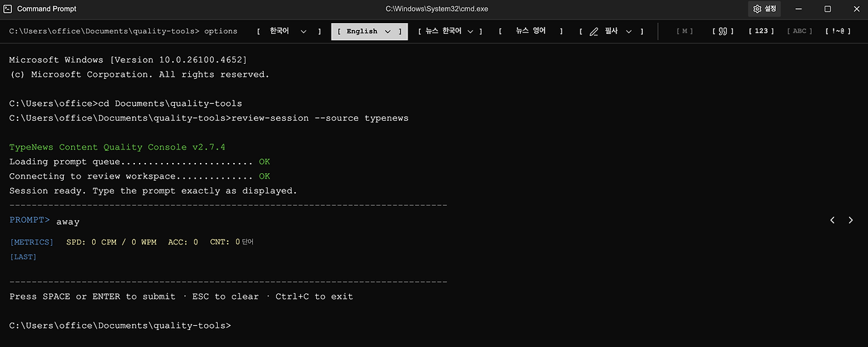The width and height of the screenshot is (868, 347).
Task: Click the C:\Windows\System32\cmd.exe window title
Action: coord(437,9)
